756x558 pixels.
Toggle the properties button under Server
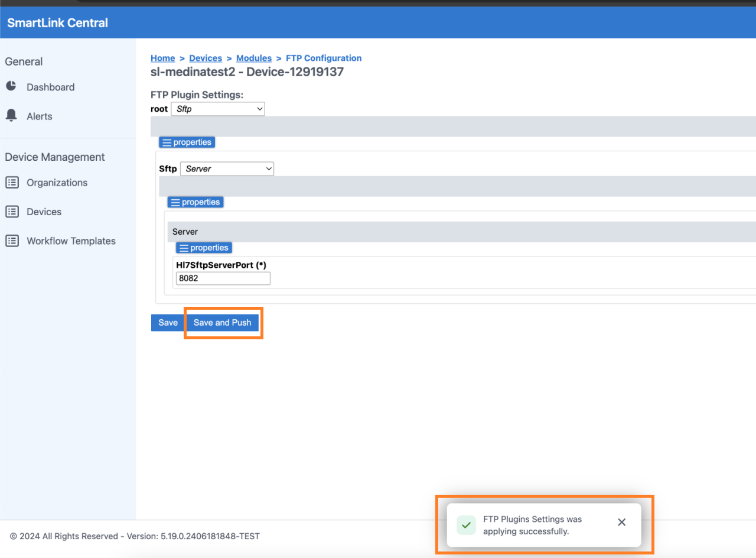pos(204,248)
